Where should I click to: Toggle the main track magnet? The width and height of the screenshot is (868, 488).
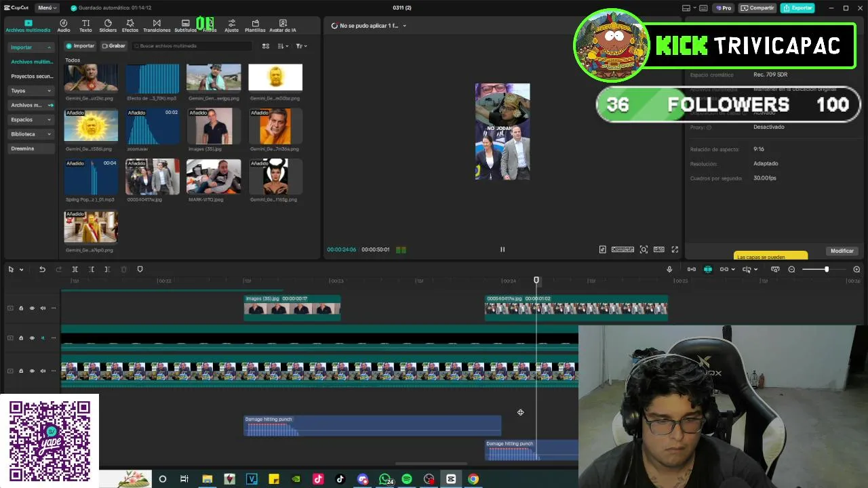692,270
